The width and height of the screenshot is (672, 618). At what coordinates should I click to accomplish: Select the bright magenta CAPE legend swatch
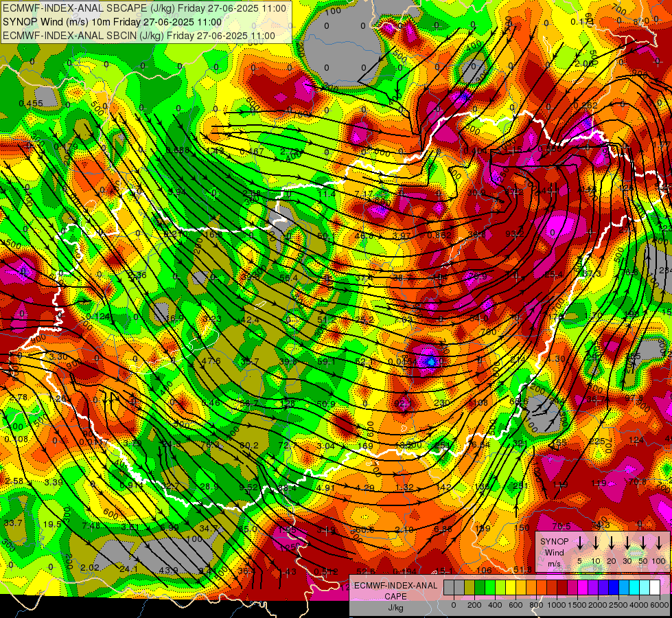point(583,588)
